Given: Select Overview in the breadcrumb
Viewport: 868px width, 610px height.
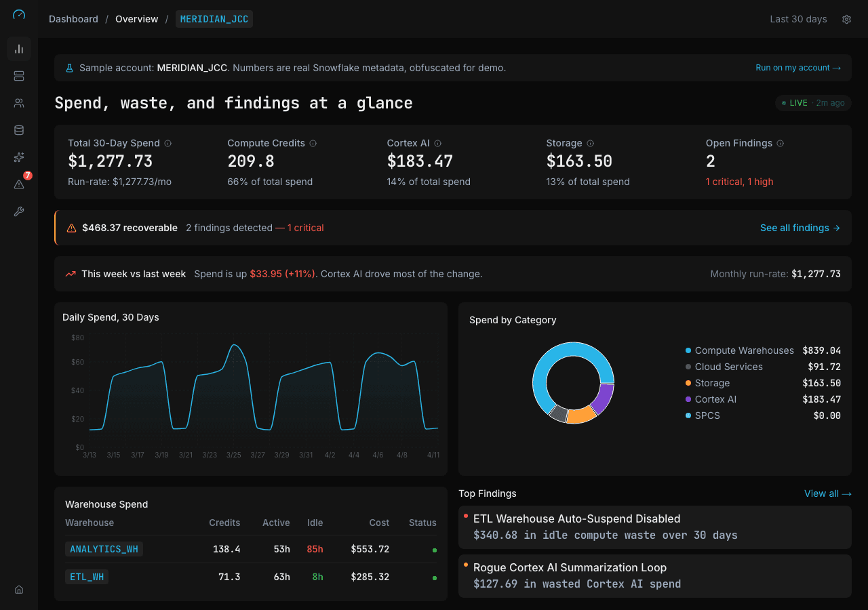Looking at the screenshot, I should coord(136,19).
